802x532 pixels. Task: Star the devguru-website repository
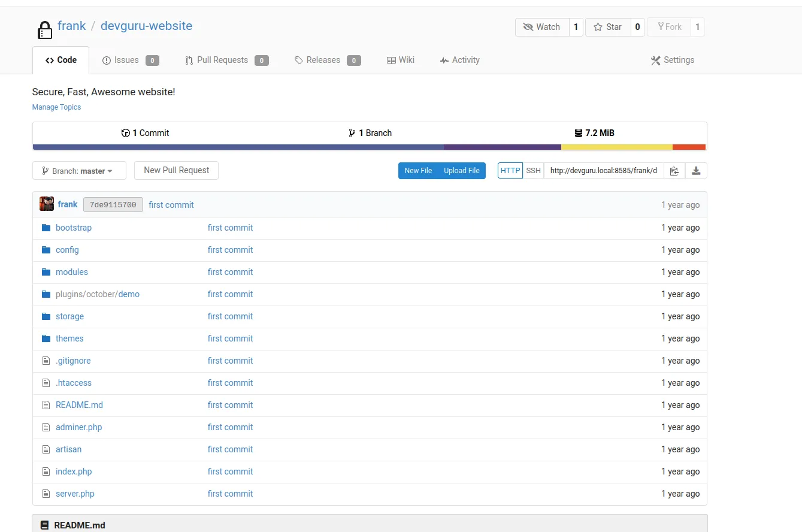point(607,27)
